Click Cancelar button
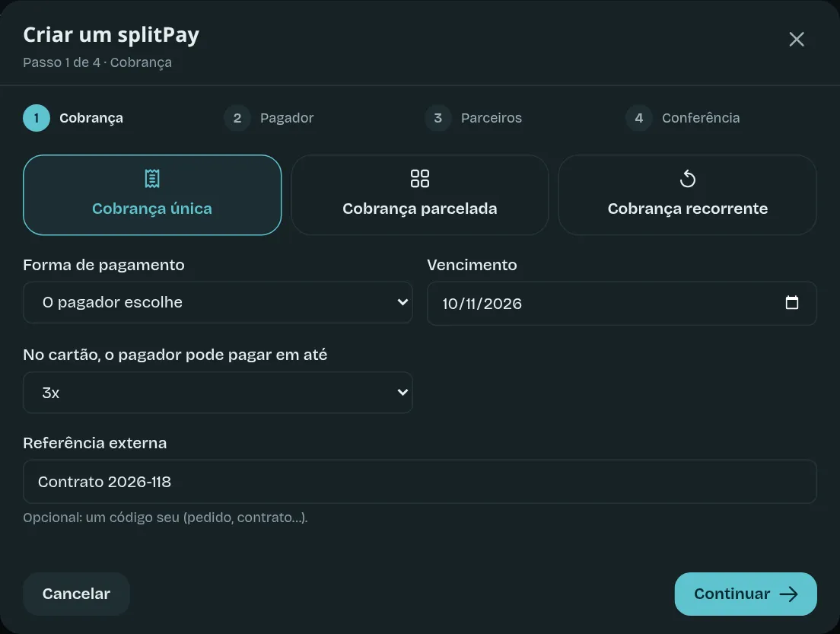Viewport: 840px width, 634px height. point(76,594)
